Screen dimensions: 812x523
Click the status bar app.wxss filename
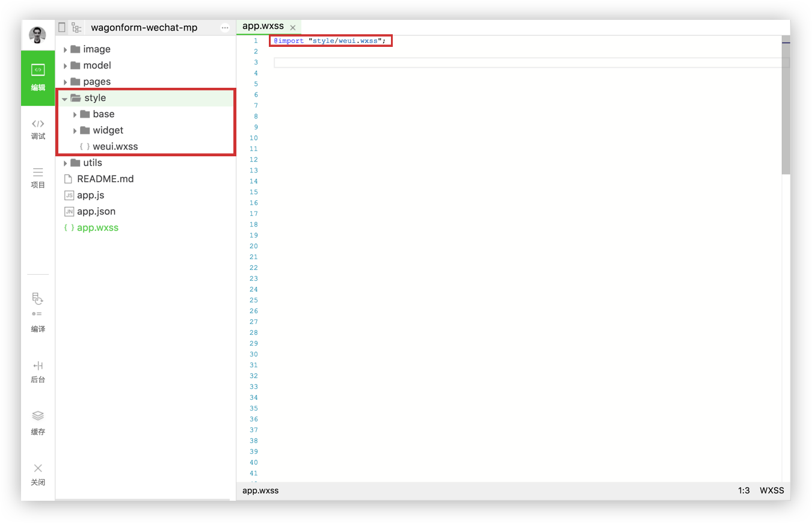coord(260,491)
